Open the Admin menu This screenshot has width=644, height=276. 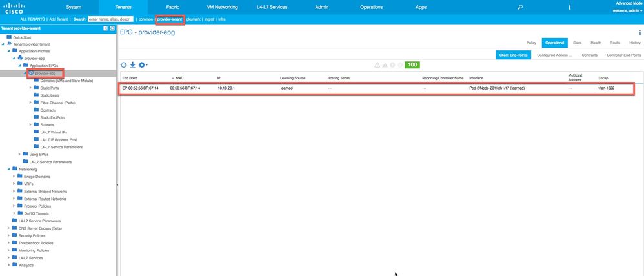pyautogui.click(x=321, y=7)
